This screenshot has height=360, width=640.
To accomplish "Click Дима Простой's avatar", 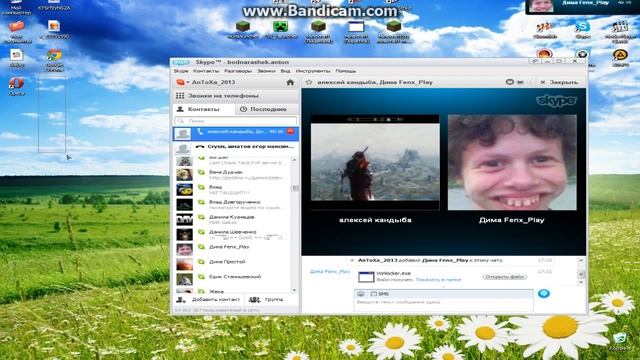I will tap(184, 264).
